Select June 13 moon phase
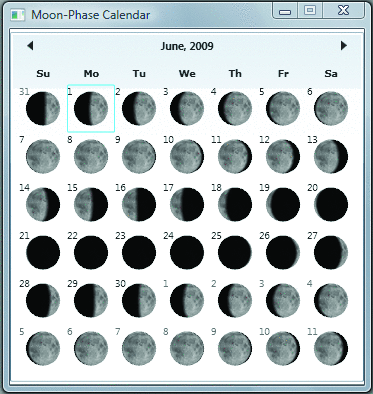The height and width of the screenshot is (394, 373). pyautogui.click(x=331, y=156)
